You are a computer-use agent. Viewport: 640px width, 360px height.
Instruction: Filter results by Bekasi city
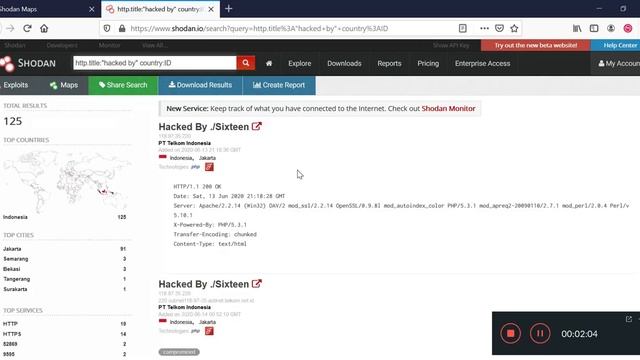[x=11, y=269]
